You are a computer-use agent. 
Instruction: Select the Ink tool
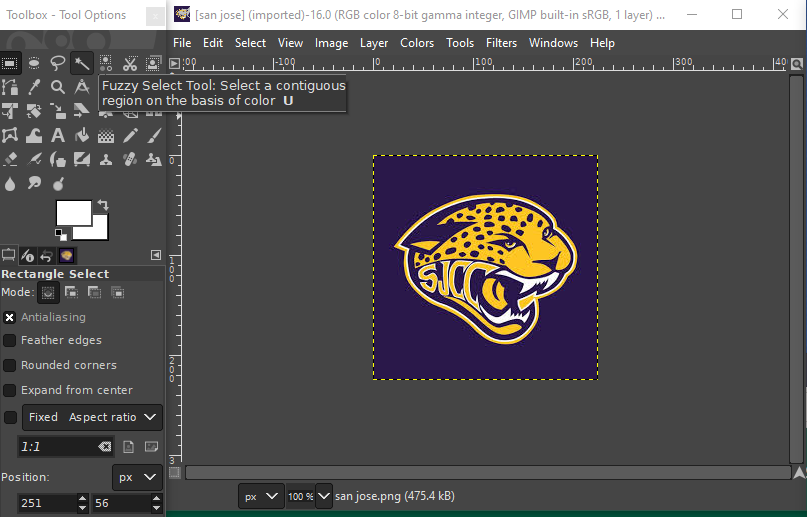coord(58,159)
